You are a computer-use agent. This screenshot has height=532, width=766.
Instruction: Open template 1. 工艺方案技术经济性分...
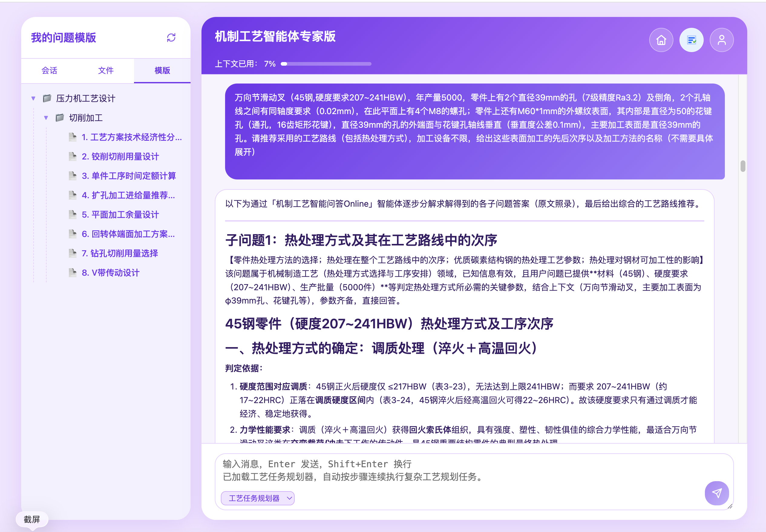[132, 137]
